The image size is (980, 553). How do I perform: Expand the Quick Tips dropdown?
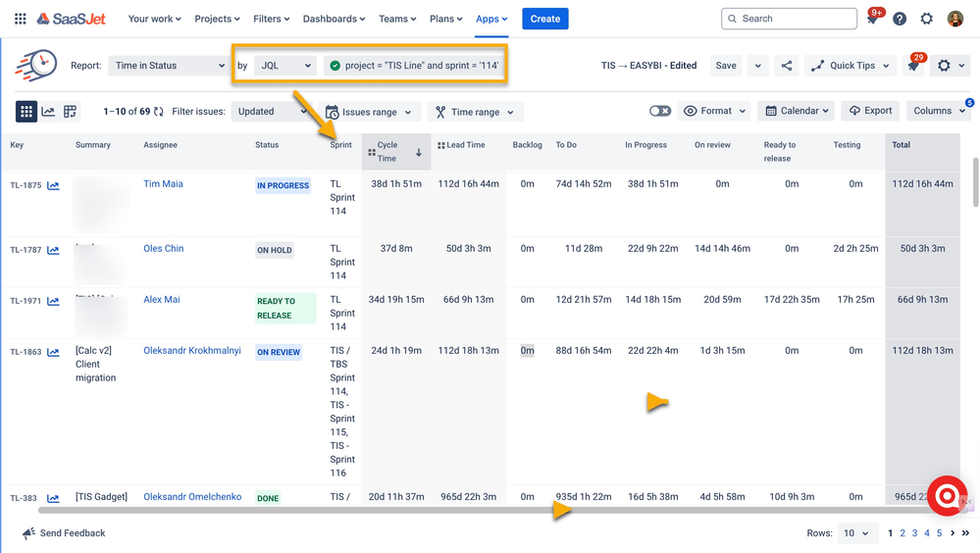click(850, 66)
